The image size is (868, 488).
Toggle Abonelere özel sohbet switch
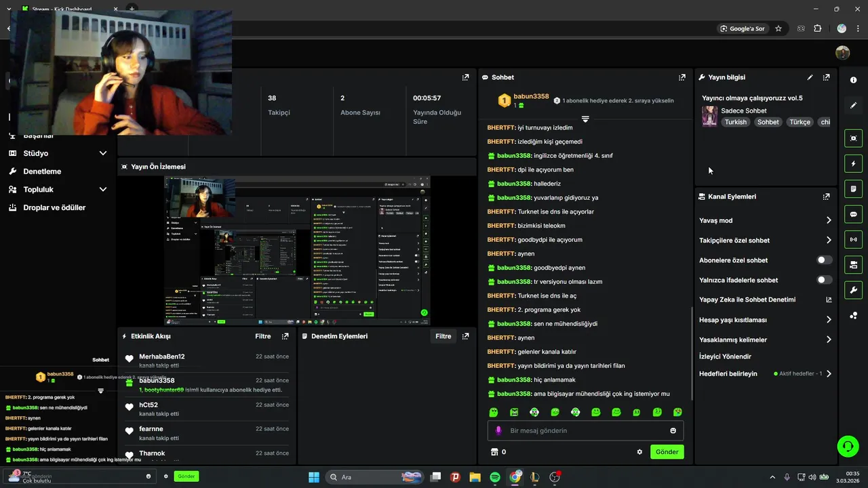(824, 260)
